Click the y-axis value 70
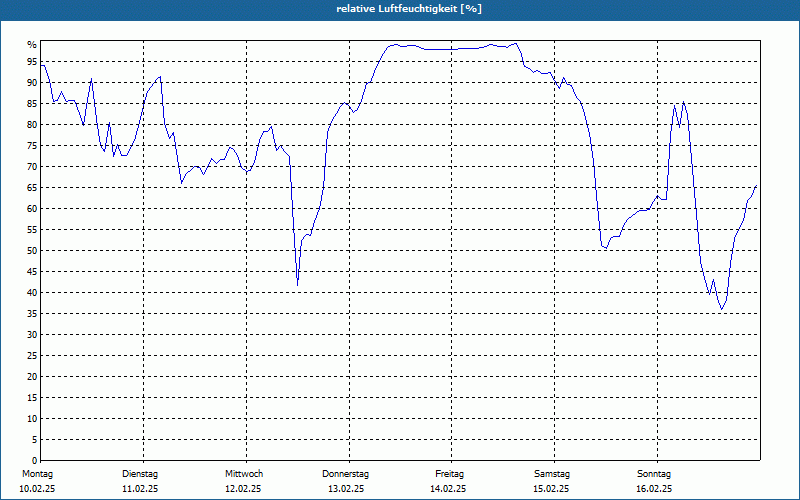The image size is (800, 500). point(32,167)
